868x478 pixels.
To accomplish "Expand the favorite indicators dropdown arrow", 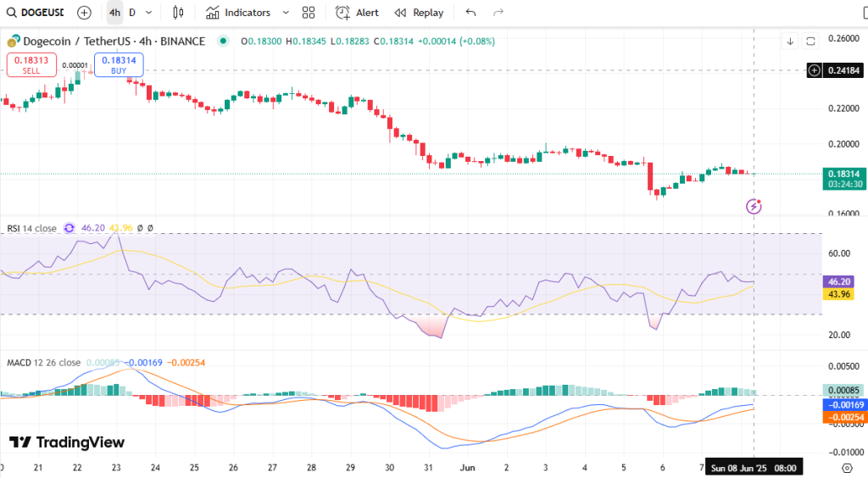I will click(x=286, y=12).
